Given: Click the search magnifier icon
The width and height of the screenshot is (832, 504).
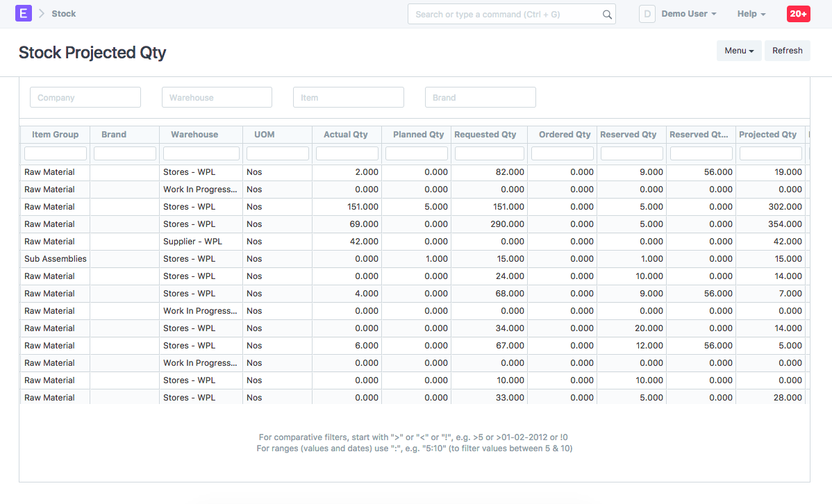Looking at the screenshot, I should [x=607, y=15].
